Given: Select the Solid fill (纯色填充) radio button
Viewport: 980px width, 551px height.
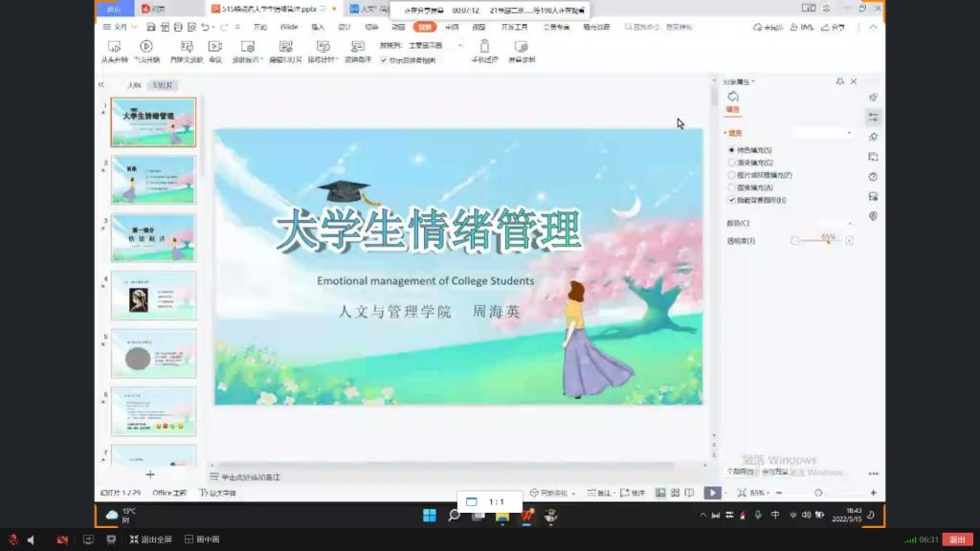Looking at the screenshot, I should (732, 150).
